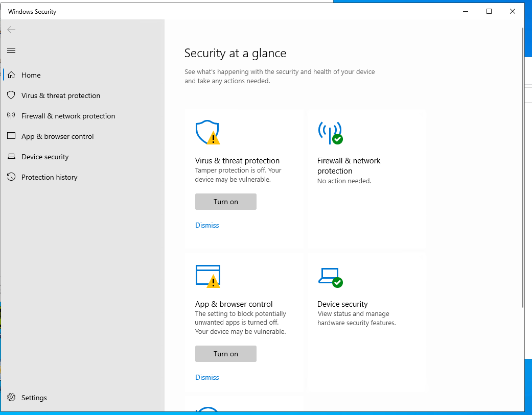
Task: Open the hamburger navigation menu
Action: [x=11, y=50]
